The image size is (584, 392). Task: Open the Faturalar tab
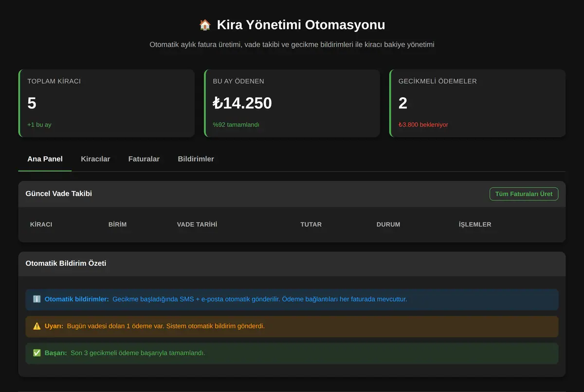[144, 159]
